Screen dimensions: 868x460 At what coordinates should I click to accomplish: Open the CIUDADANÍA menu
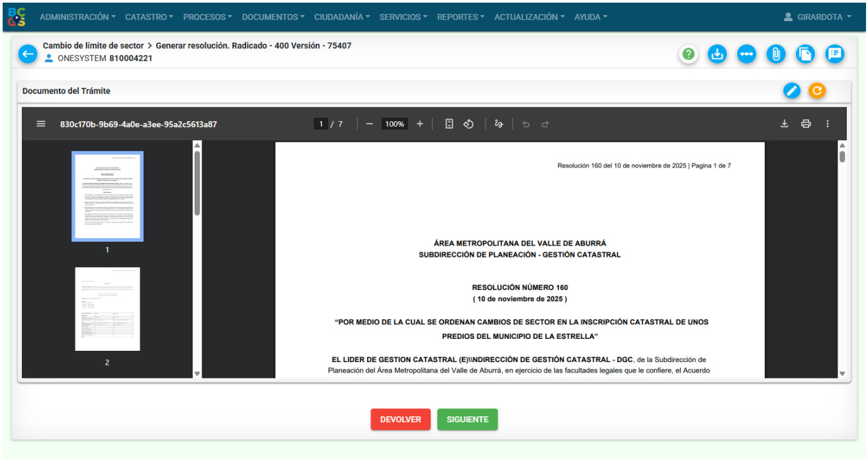(x=341, y=17)
